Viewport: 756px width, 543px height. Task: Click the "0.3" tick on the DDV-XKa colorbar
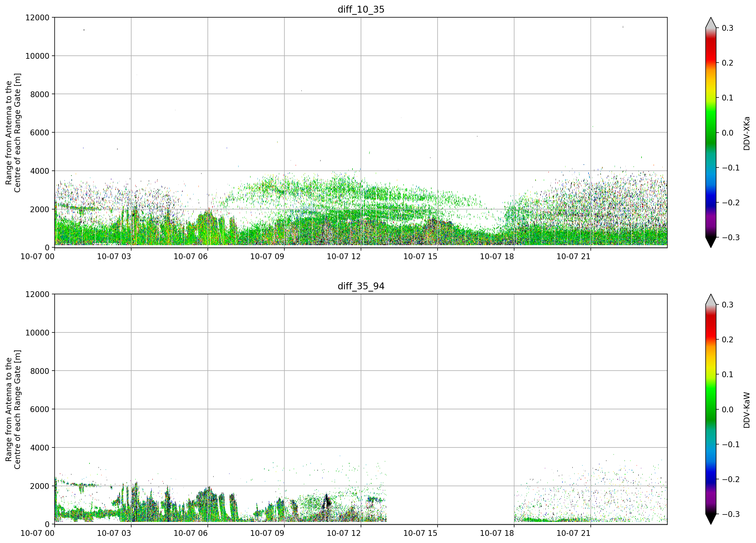point(727,28)
